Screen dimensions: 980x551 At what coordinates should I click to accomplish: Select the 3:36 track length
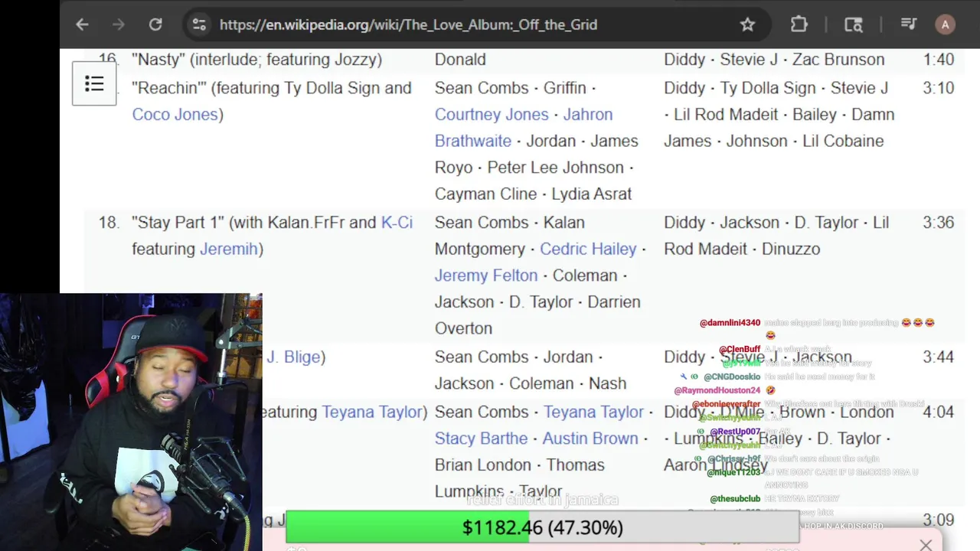pyautogui.click(x=938, y=222)
